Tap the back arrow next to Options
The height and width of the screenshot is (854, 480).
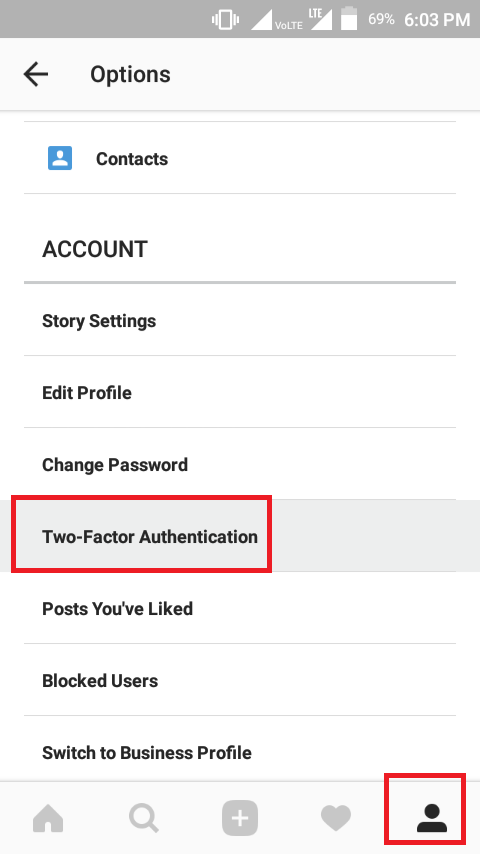click(36, 74)
